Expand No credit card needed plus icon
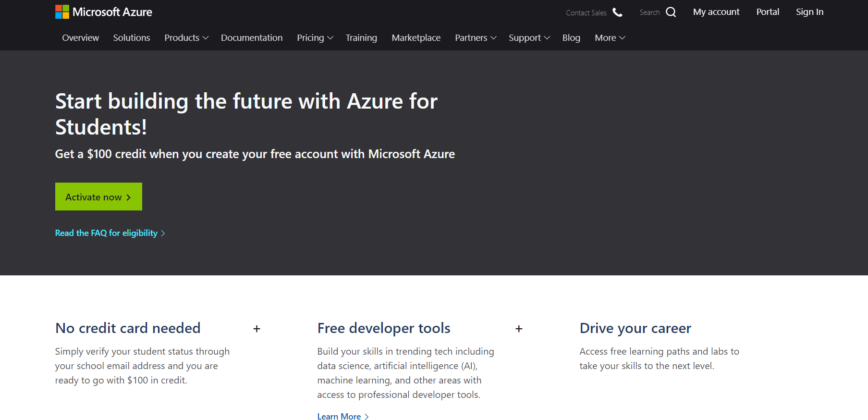Screen dimensions: 868x420 [257, 329]
